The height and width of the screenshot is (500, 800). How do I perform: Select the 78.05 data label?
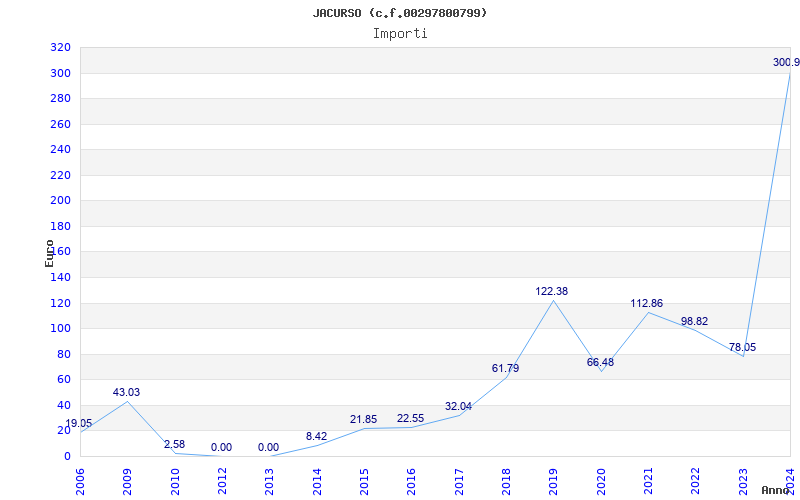coord(742,347)
